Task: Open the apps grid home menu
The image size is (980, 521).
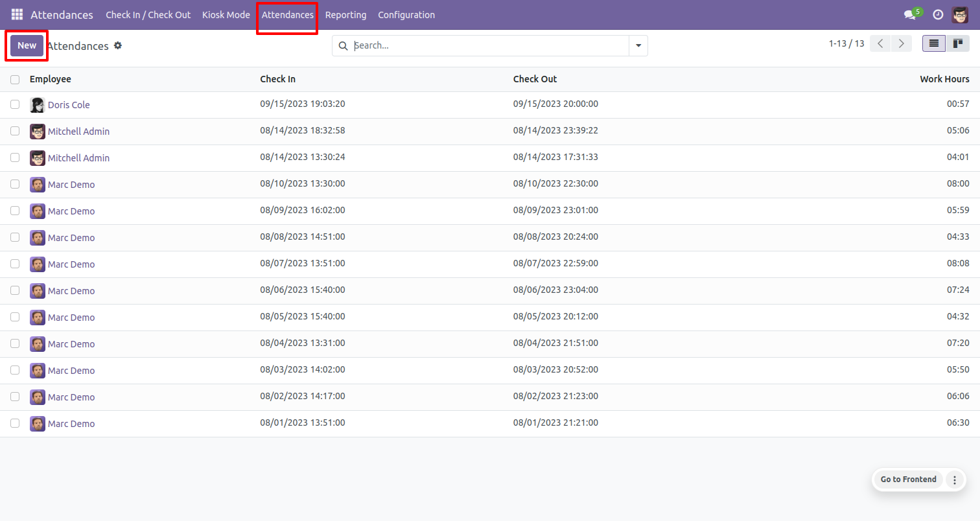Action: coord(17,14)
